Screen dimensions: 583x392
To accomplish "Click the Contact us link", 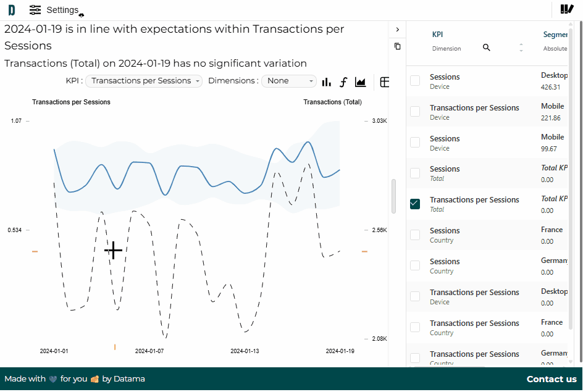I will coord(552,379).
